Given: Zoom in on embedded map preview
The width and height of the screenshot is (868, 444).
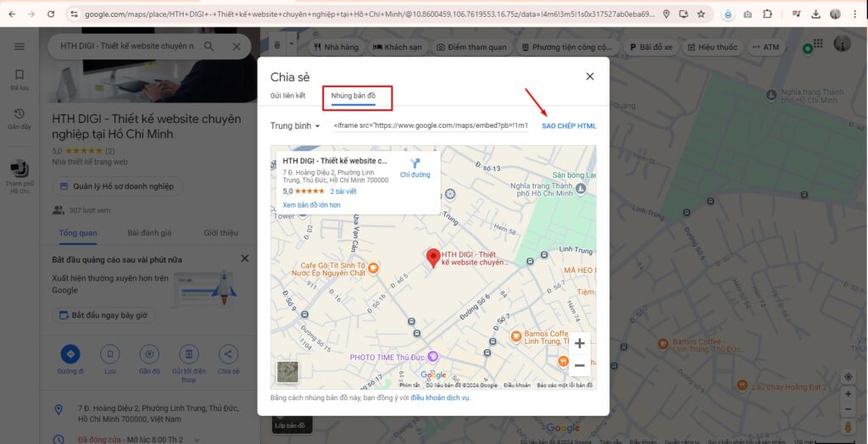Looking at the screenshot, I should click(580, 343).
